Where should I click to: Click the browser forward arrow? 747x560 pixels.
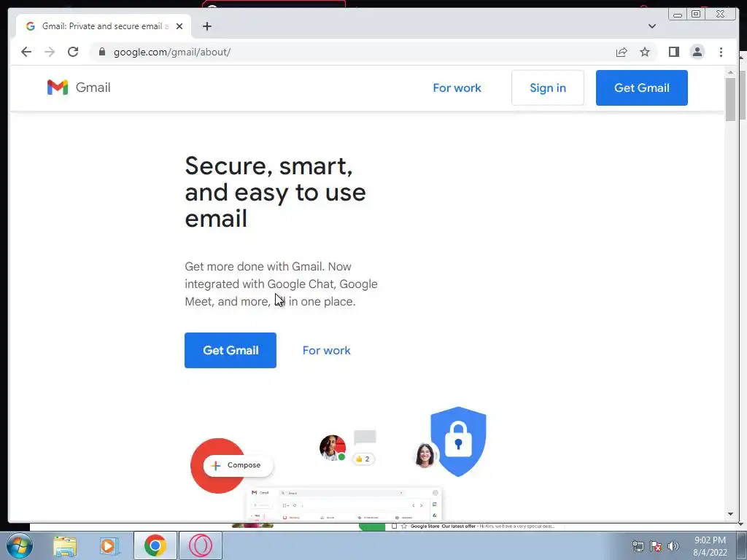click(x=50, y=52)
